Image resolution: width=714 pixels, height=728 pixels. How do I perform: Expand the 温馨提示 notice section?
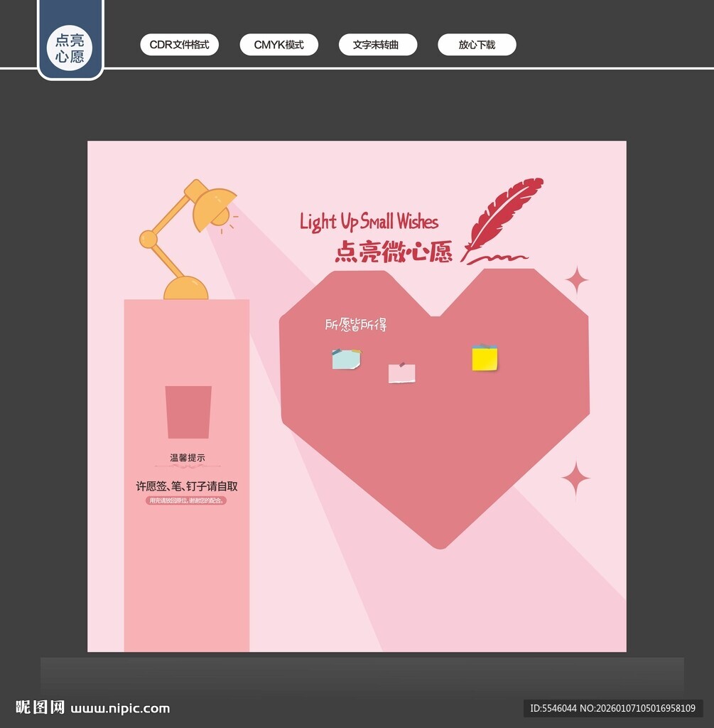[x=188, y=459]
